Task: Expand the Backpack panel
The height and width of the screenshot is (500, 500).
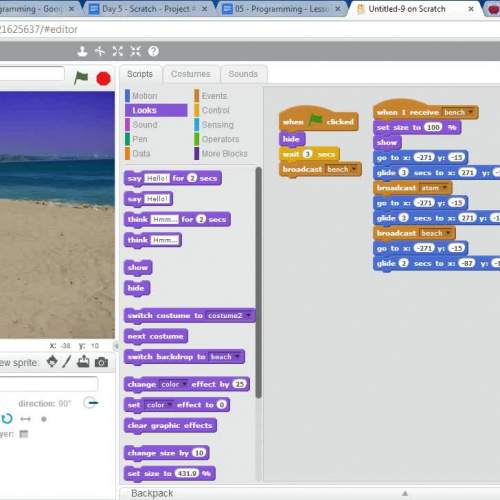Action: pos(405,493)
